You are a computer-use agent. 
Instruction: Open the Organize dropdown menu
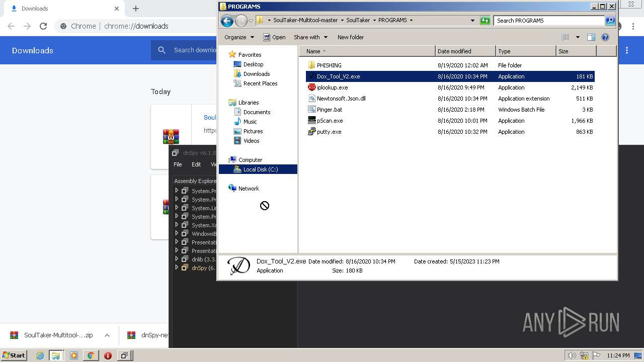pos(239,37)
